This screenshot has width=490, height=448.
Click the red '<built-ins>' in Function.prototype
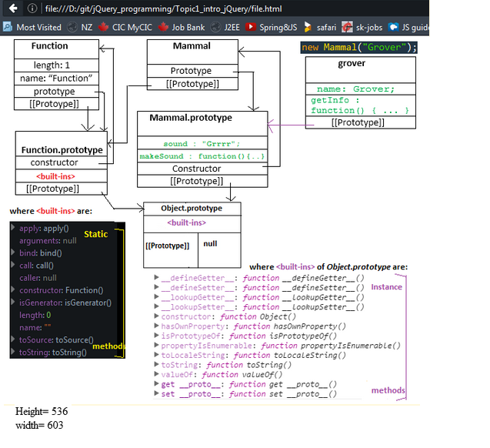click(55, 176)
